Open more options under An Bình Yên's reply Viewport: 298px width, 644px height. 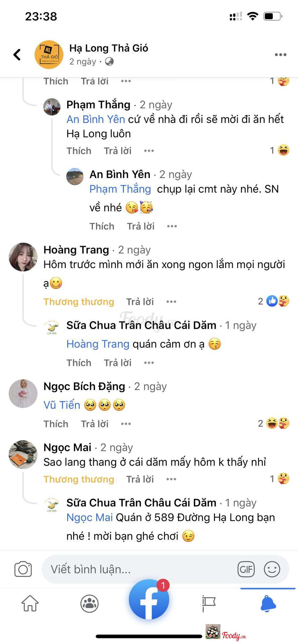pyautogui.click(x=172, y=226)
